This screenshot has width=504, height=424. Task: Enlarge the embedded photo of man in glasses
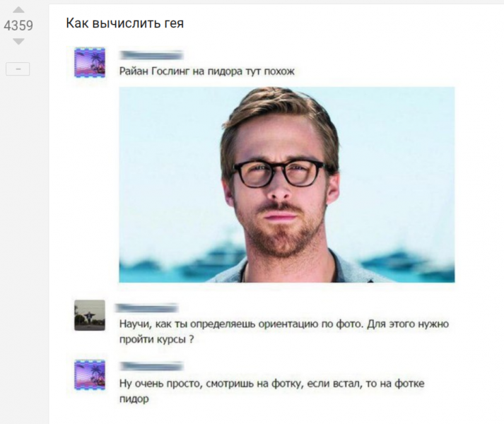(287, 184)
